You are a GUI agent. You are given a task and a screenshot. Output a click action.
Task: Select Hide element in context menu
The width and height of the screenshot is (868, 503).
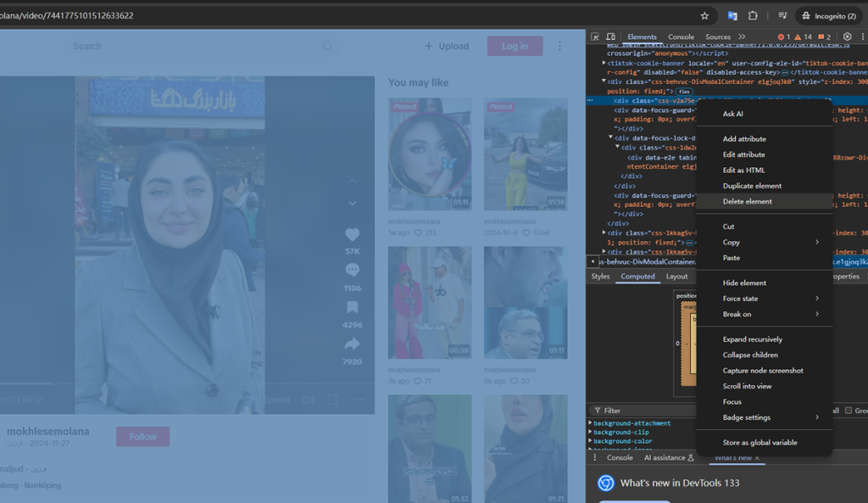pyautogui.click(x=744, y=282)
